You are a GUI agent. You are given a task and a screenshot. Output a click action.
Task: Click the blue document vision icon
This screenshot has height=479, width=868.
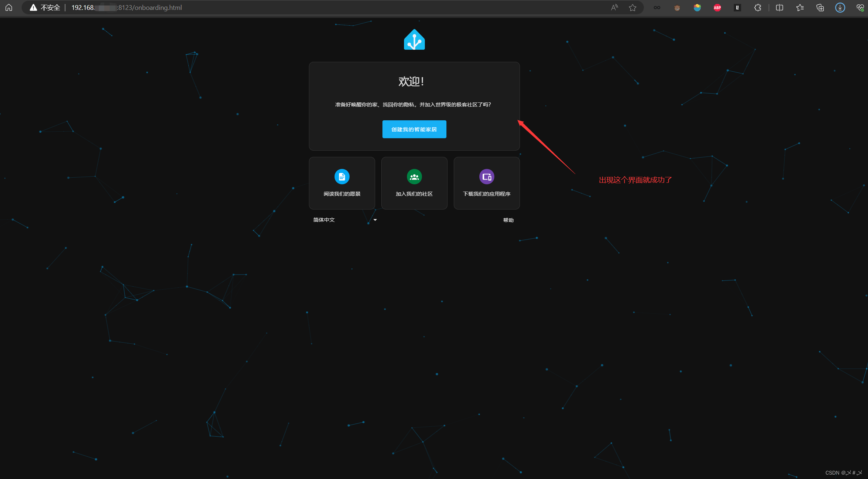(342, 177)
